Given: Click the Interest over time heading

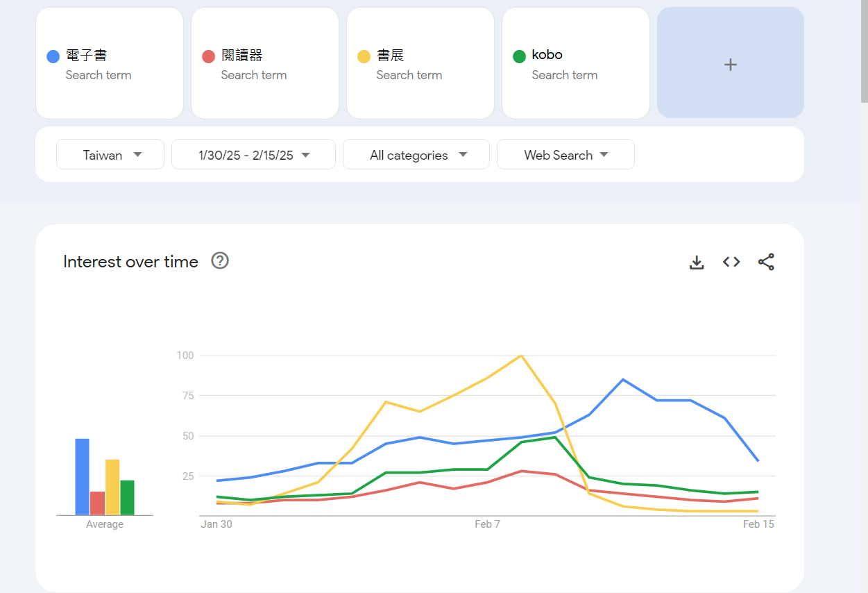Looking at the screenshot, I should [x=130, y=262].
